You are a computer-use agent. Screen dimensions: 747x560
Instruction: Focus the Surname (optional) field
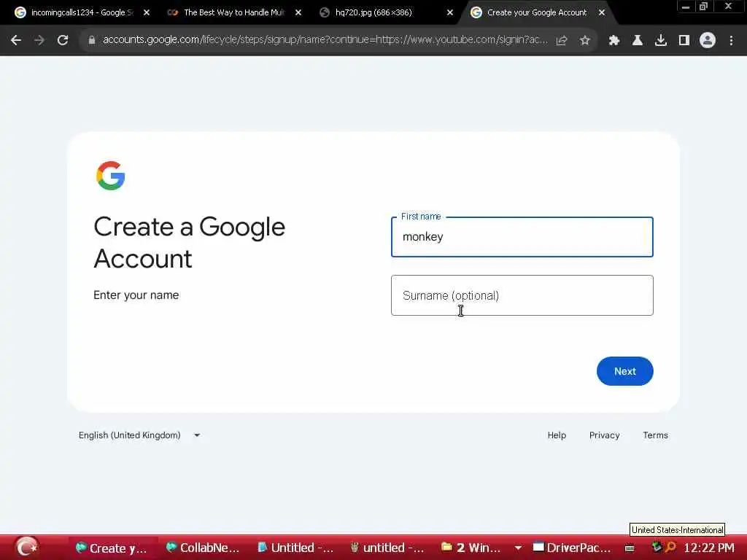(x=522, y=295)
